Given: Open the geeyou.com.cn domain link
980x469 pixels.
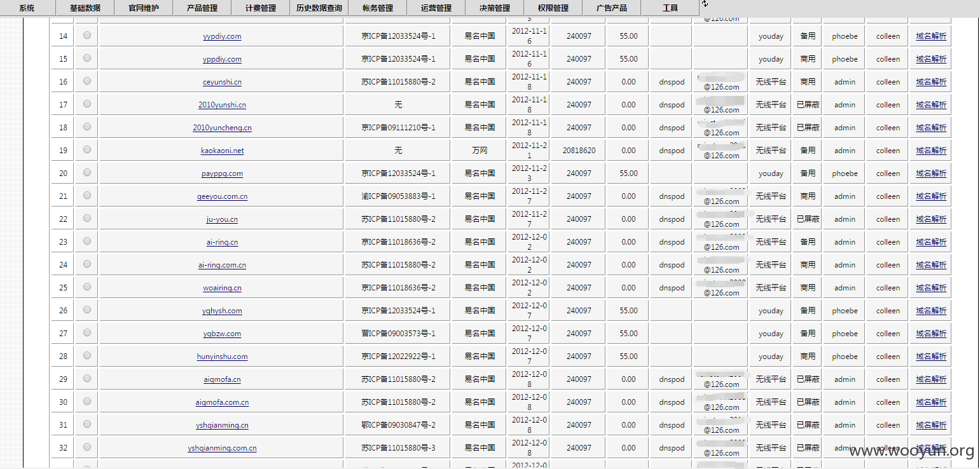Looking at the screenshot, I should click(222, 196).
